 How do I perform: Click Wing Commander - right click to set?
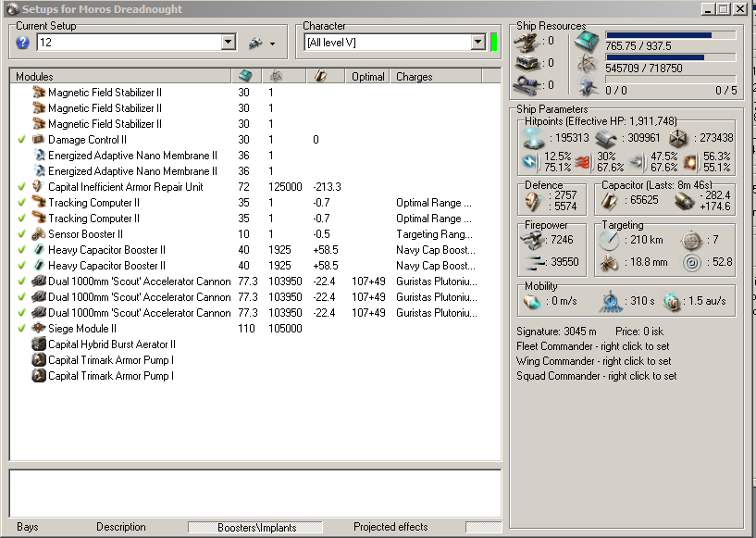(x=593, y=361)
